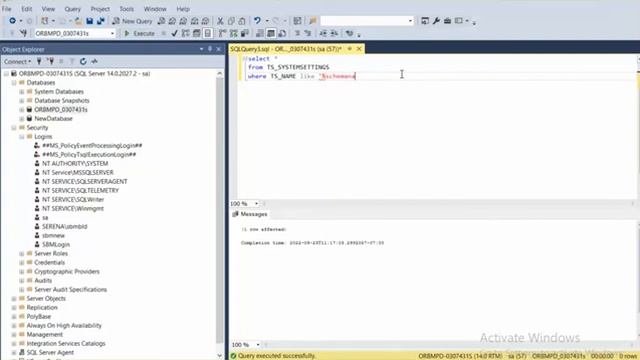Select the Messages results tab

(250, 214)
